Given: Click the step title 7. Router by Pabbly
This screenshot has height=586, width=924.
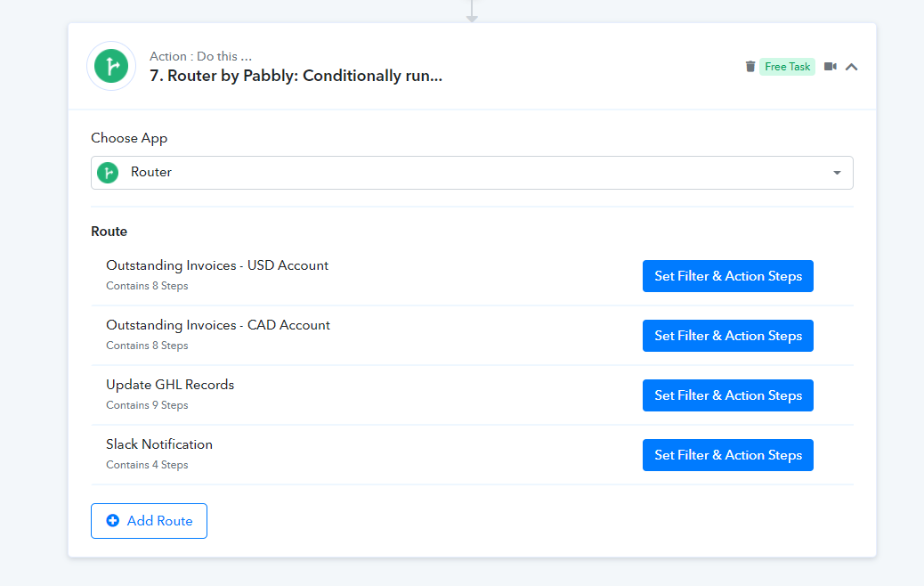Looking at the screenshot, I should pyautogui.click(x=296, y=76).
